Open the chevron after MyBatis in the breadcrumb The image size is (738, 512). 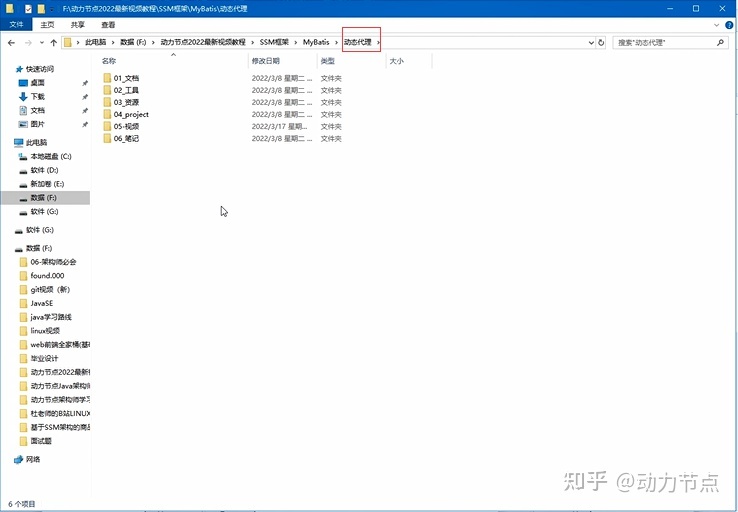337,42
